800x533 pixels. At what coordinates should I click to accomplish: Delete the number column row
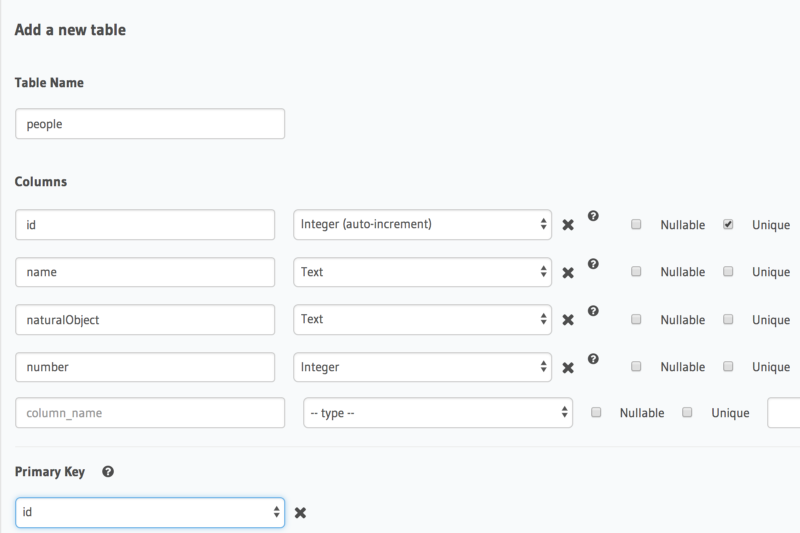568,368
